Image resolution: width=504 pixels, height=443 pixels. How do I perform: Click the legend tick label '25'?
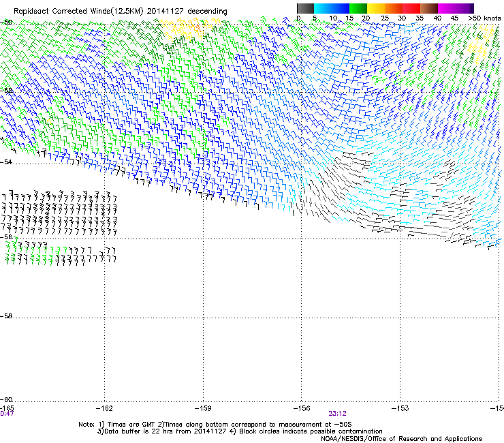coord(385,18)
